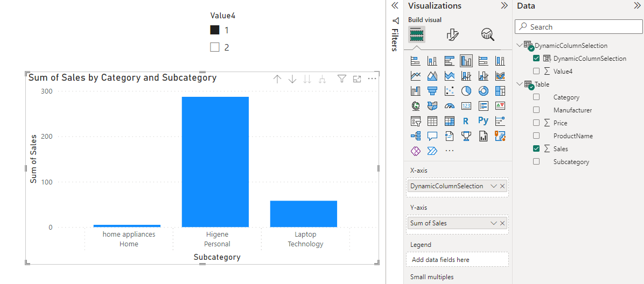
Task: Select the Stacked area chart visual
Action: pos(449,76)
